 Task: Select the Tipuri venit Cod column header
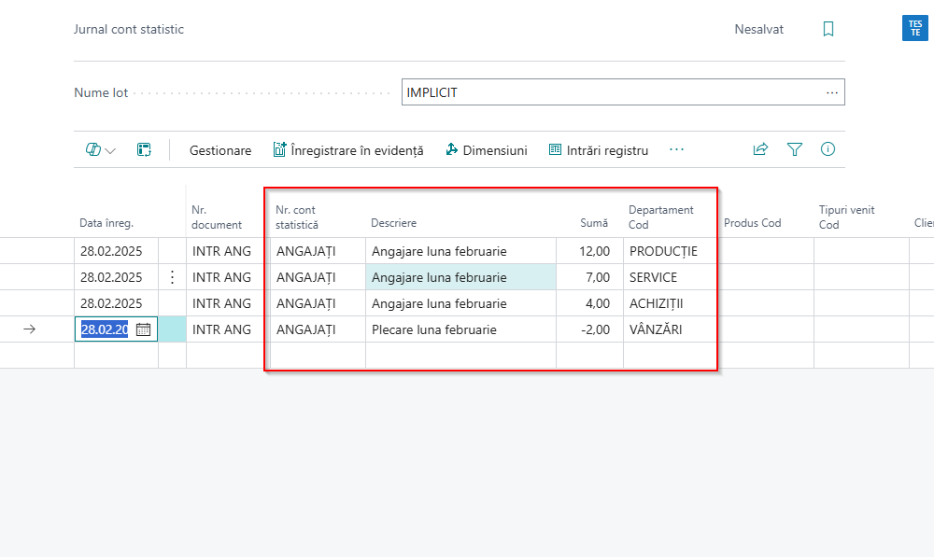coord(847,217)
